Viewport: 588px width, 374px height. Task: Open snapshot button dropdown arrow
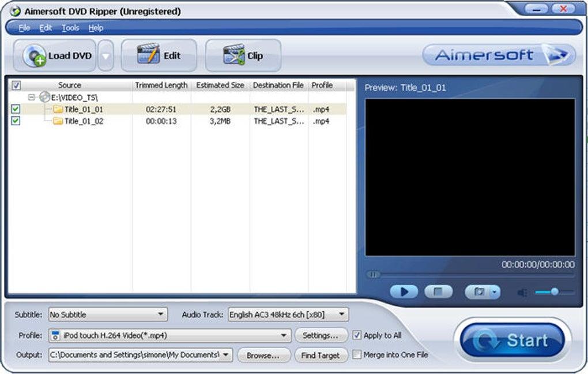495,292
